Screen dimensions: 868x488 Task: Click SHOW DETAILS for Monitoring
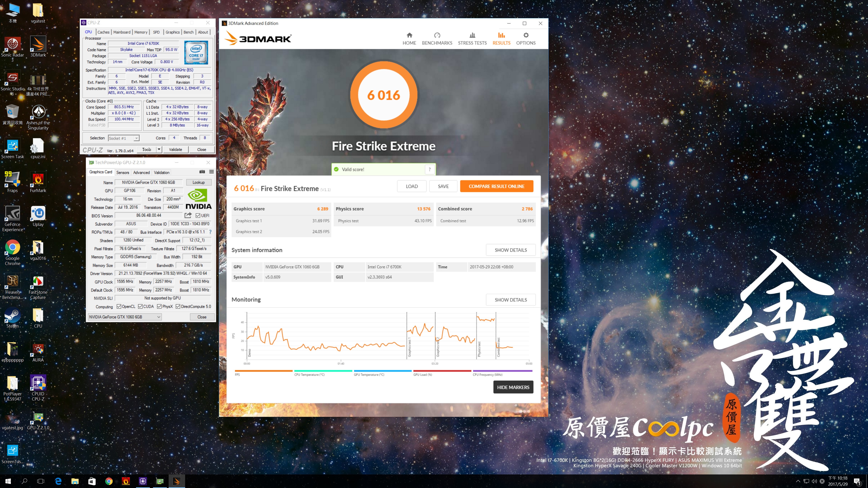pyautogui.click(x=510, y=300)
